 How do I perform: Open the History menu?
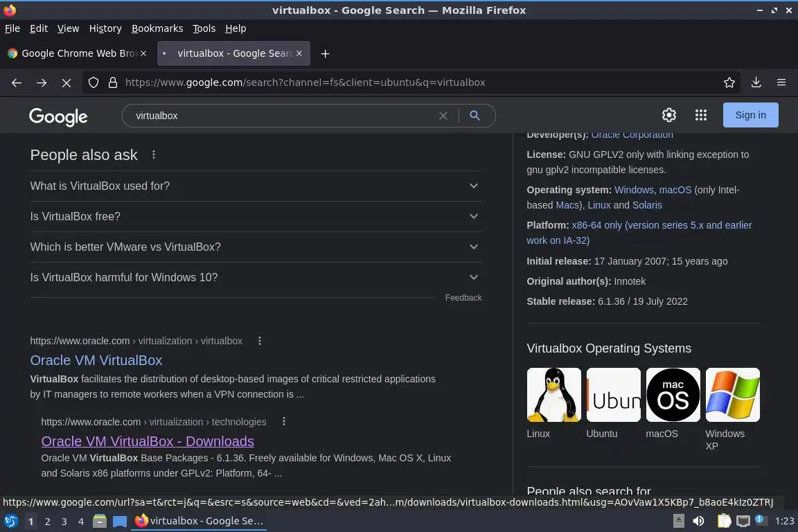105,28
